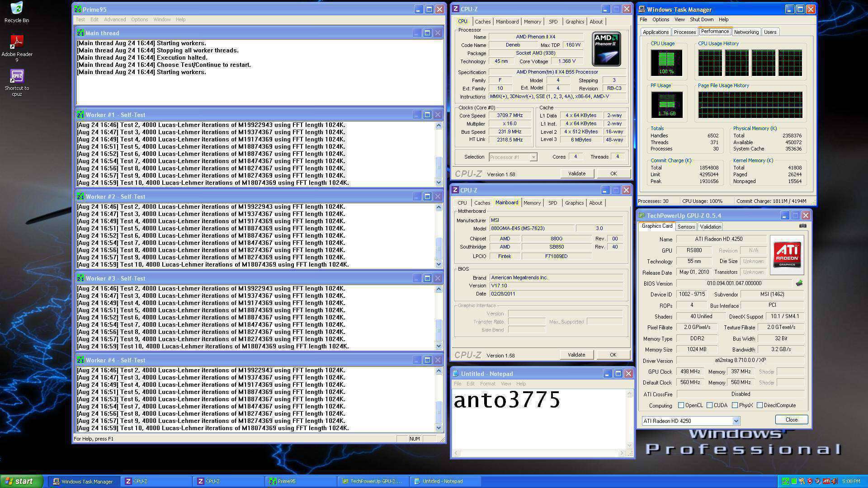This screenshot has width=868, height=488.
Task: Open the Memory tab in lower CPU-Z window
Action: click(532, 203)
